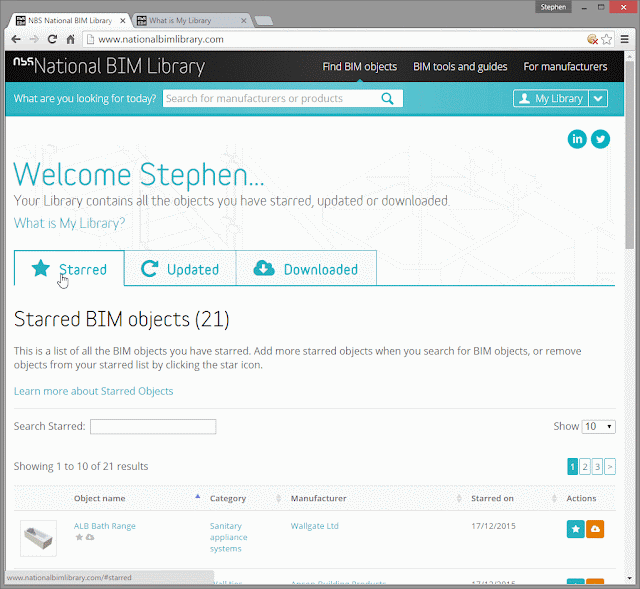Click the My Library button
Screen dimensions: 640x589
[550, 98]
